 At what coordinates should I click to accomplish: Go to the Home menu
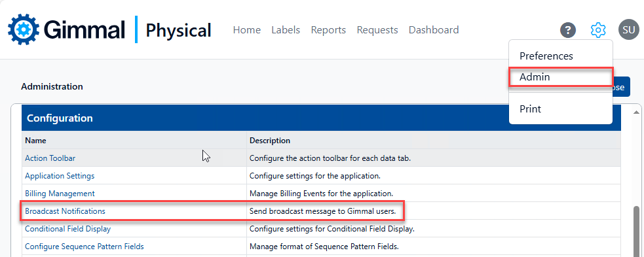247,30
